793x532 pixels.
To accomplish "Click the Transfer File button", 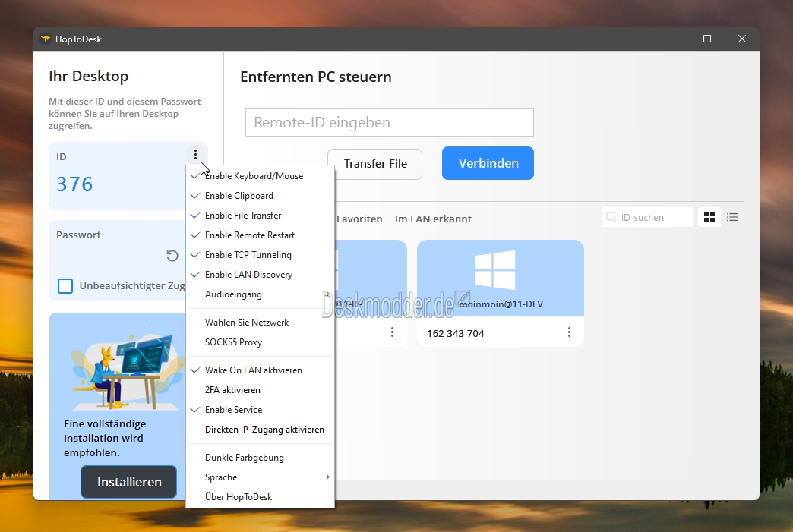I will pyautogui.click(x=375, y=164).
